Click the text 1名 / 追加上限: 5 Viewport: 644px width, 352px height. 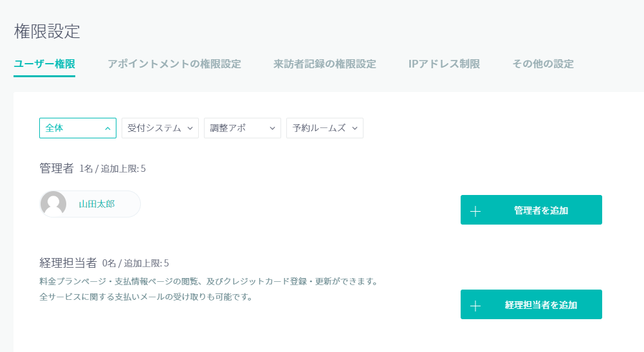point(113,169)
